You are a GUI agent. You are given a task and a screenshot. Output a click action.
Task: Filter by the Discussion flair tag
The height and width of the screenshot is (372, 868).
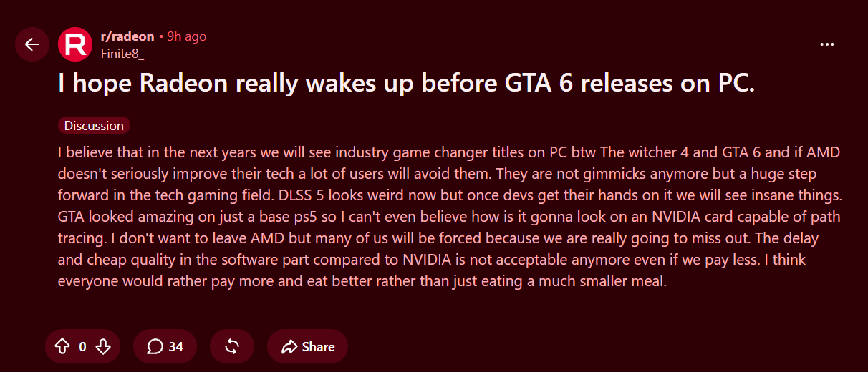(94, 126)
